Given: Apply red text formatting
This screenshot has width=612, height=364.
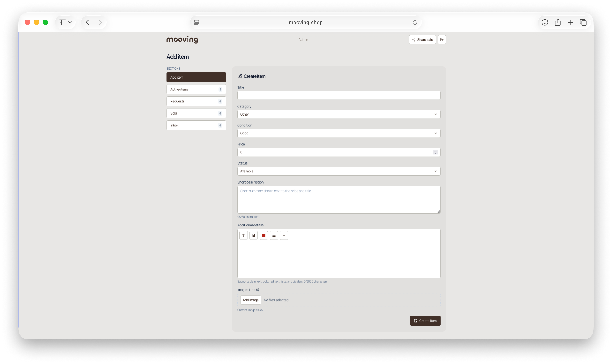Looking at the screenshot, I should 263,235.
